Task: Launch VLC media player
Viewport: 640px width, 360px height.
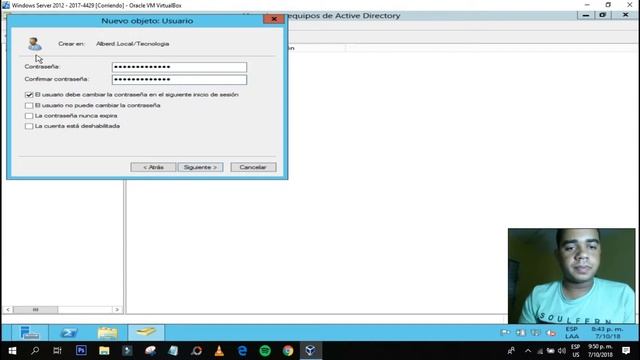Action: (219, 351)
